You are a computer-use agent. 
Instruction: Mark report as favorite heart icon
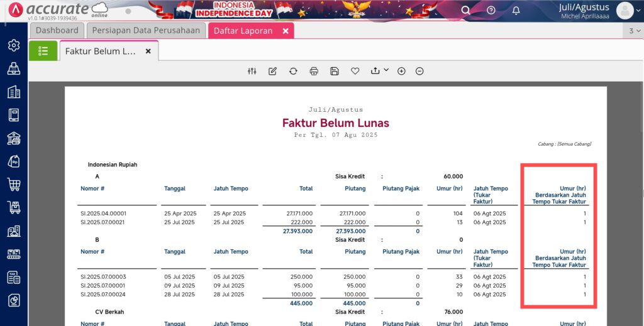tap(355, 72)
